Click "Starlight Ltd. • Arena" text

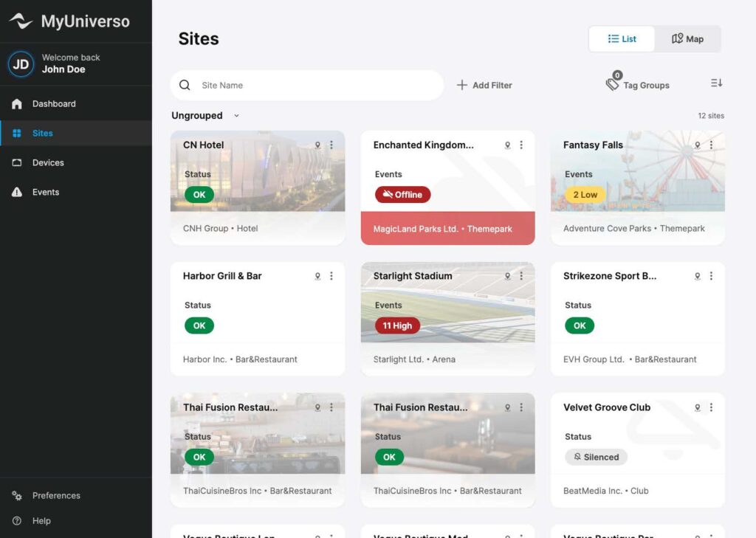(414, 359)
